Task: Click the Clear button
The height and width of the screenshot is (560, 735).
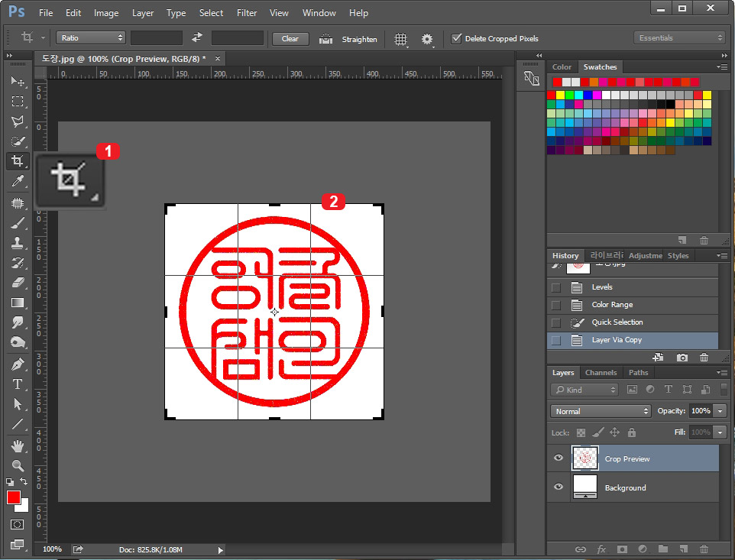Action: point(290,39)
